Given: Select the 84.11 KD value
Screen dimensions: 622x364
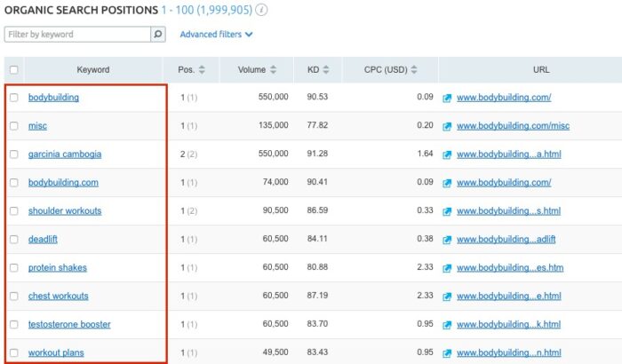Looking at the screenshot, I should coord(317,239).
